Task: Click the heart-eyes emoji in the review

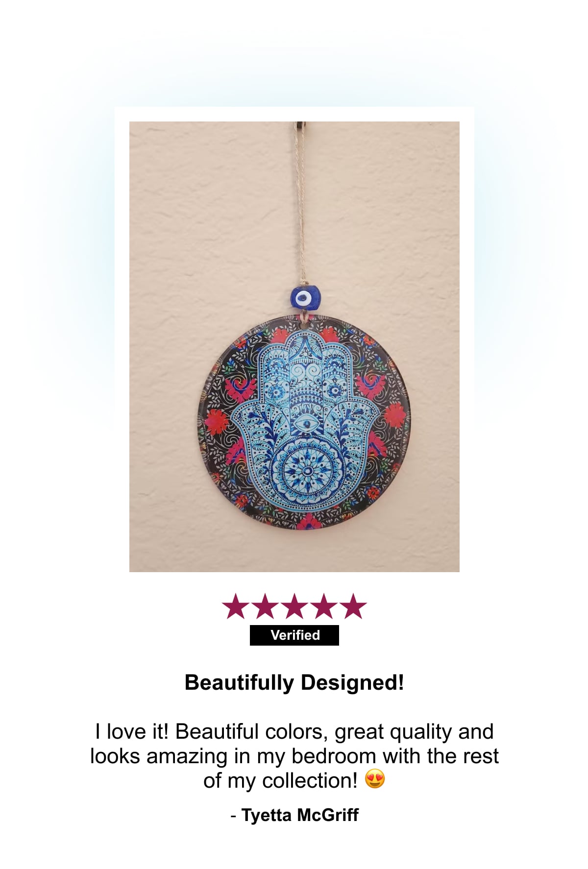Action: (375, 779)
